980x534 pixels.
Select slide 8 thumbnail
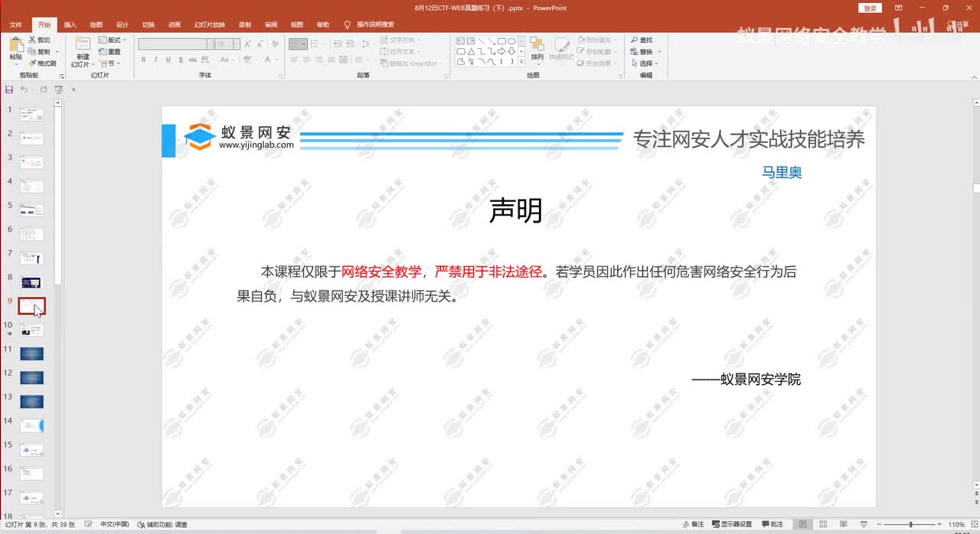(x=31, y=282)
